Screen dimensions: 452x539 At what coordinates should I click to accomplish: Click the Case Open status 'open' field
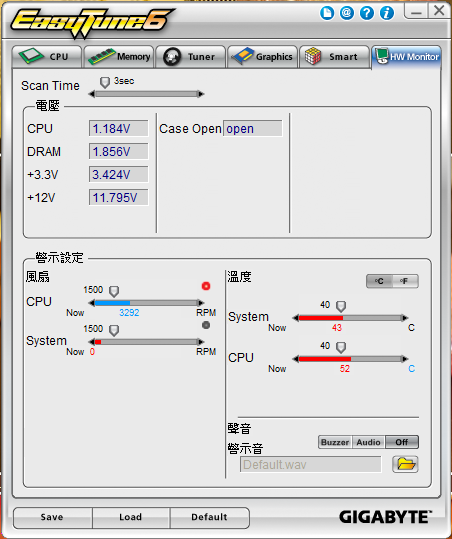(x=253, y=129)
